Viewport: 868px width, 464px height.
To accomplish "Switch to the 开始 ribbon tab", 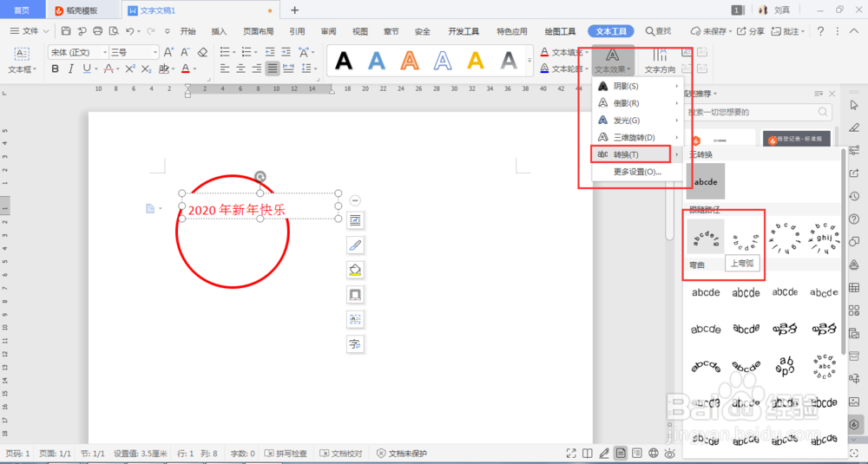I will pyautogui.click(x=188, y=31).
